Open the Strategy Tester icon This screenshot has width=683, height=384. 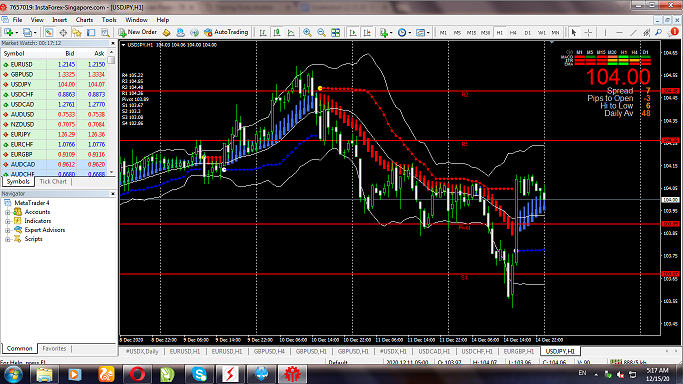pyautogui.click(x=105, y=32)
